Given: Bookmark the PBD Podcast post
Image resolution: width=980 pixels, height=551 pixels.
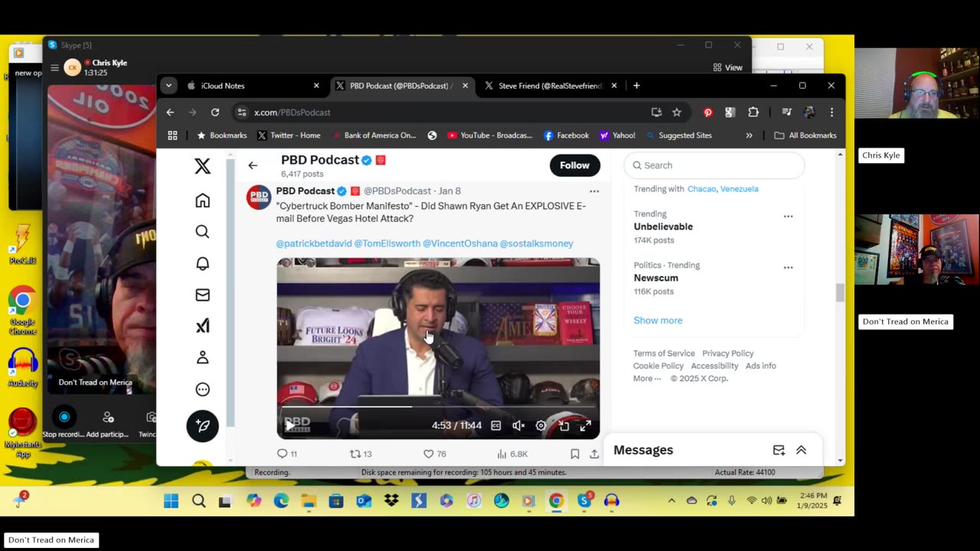Looking at the screenshot, I should (x=574, y=454).
